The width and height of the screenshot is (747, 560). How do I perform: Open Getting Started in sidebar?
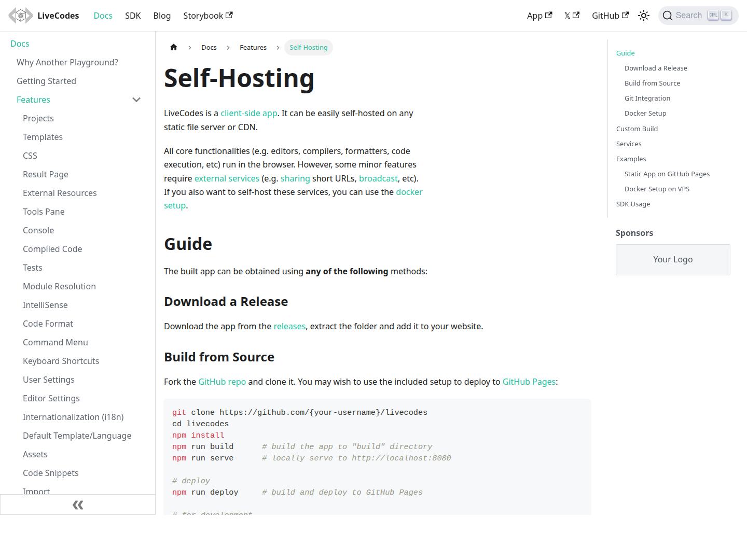click(x=46, y=81)
